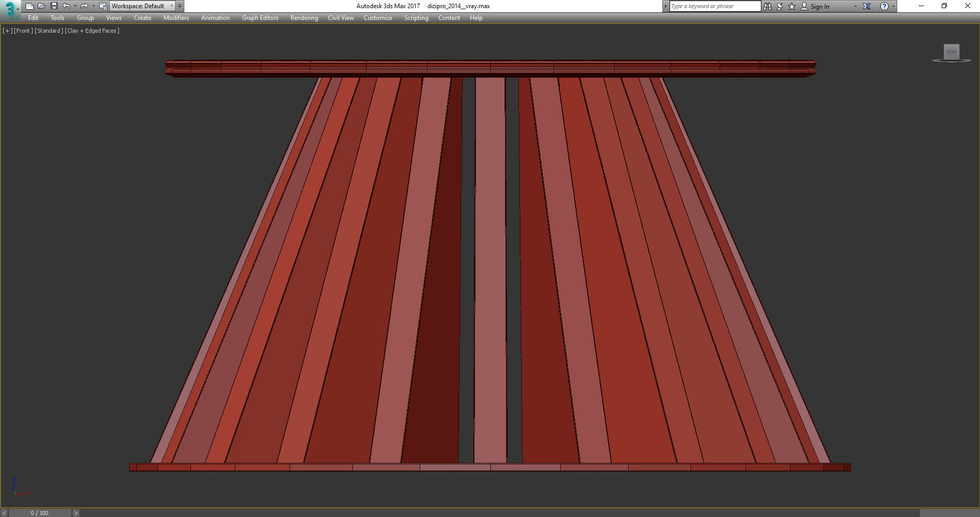980x517 pixels.
Task: Open the Content menu
Action: point(449,18)
